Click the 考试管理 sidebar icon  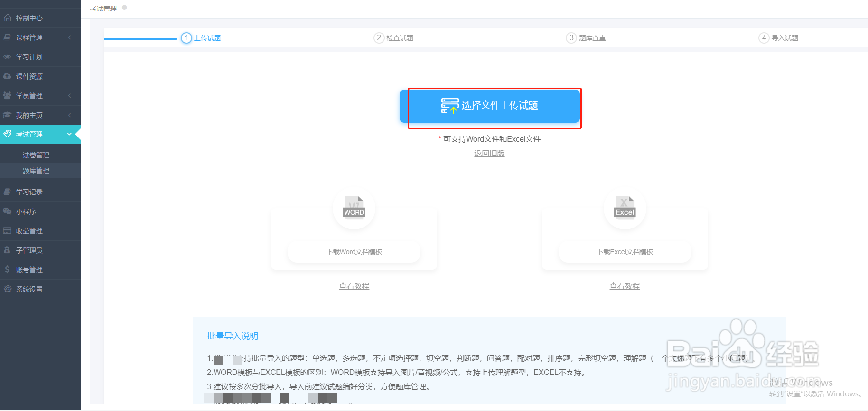tap(8, 134)
